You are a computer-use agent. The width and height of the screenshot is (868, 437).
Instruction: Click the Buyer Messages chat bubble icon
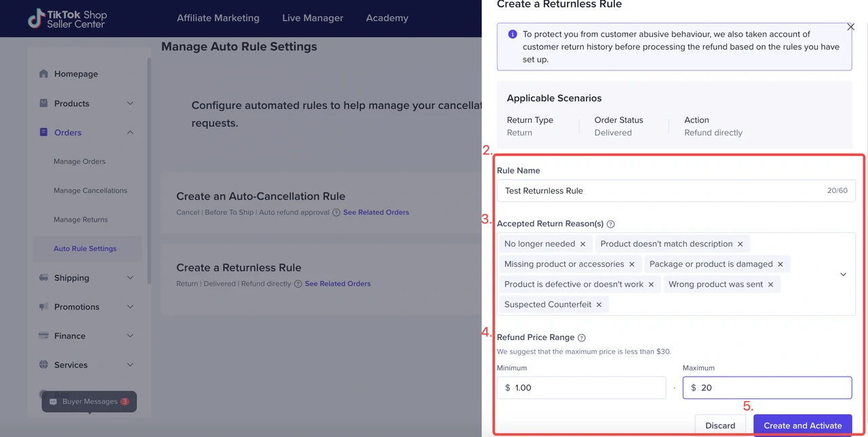click(x=53, y=402)
